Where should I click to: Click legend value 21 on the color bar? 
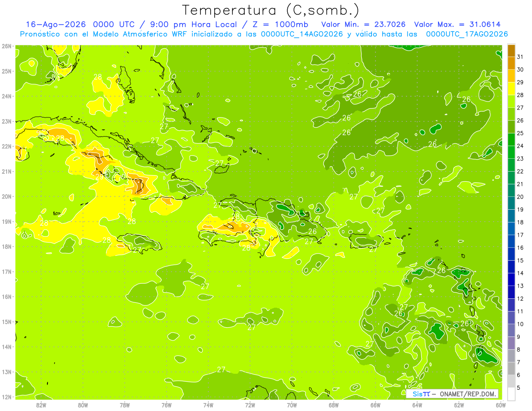(x=520, y=184)
